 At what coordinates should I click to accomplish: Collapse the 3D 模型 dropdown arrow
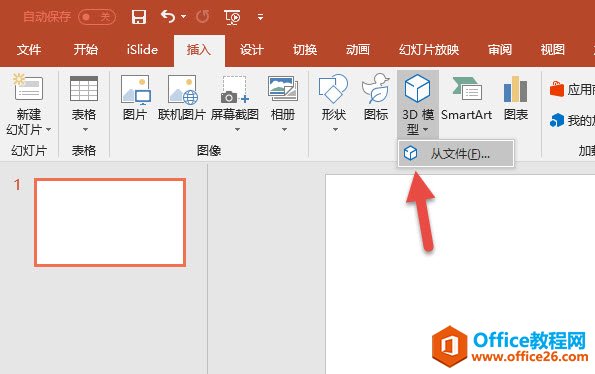tap(425, 130)
